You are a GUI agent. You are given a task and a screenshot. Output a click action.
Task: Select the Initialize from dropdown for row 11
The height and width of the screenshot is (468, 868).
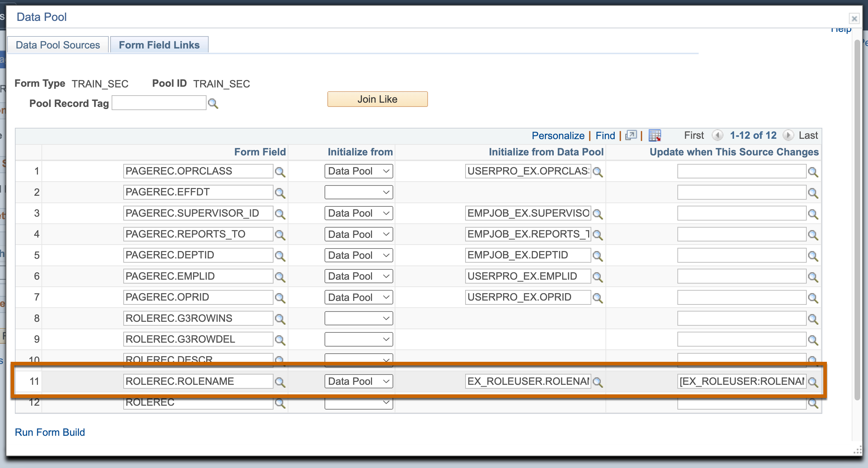coord(356,382)
